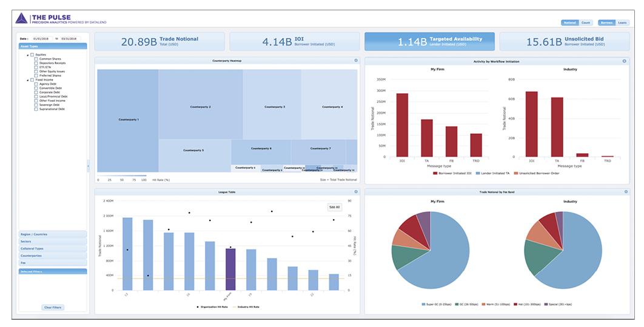Open Activity by Workflow Initiation options icon
This screenshot has height=327, width=644.
pos(624,61)
